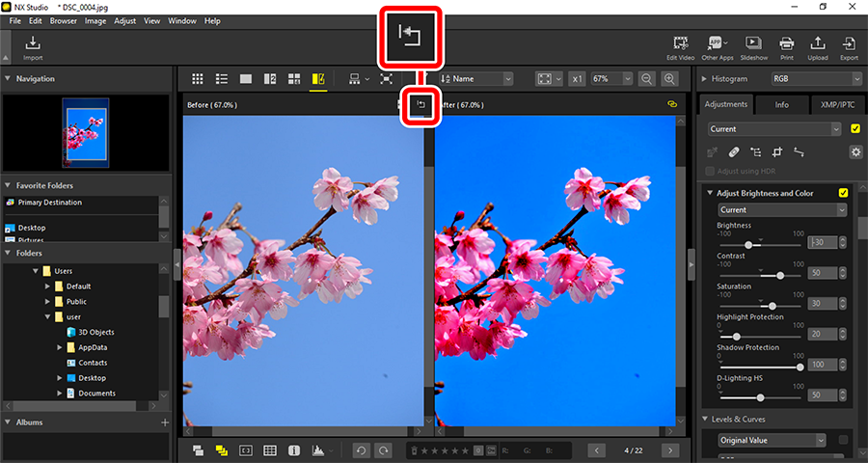Rotate image clockwise
This screenshot has height=463, width=868.
pyautogui.click(x=382, y=450)
